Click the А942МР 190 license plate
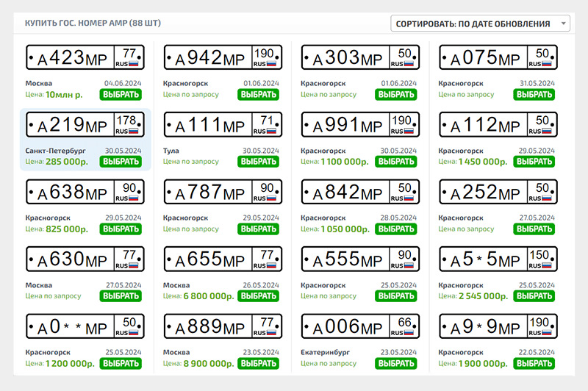The image size is (588, 391). tap(223, 57)
